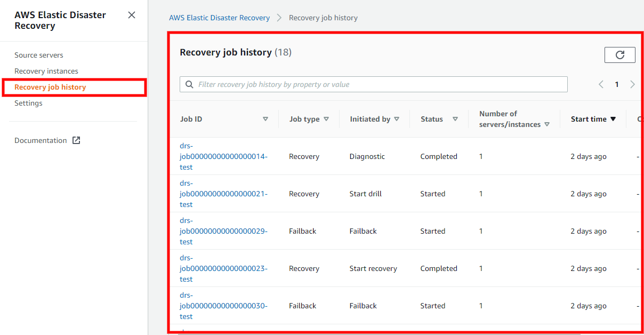Click server count '1' for job 29
Viewport: 644px width, 335px height.
(x=481, y=231)
